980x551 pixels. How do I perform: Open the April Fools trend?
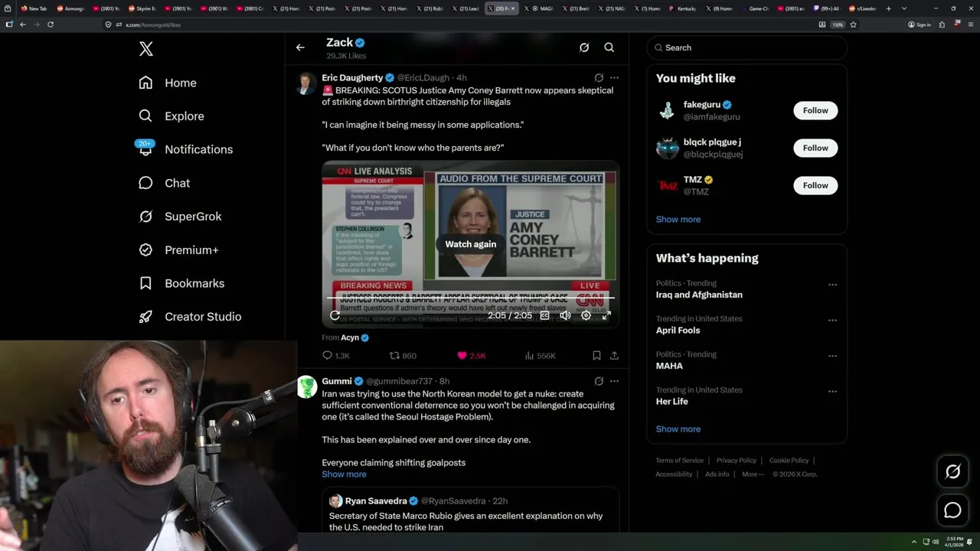(678, 331)
